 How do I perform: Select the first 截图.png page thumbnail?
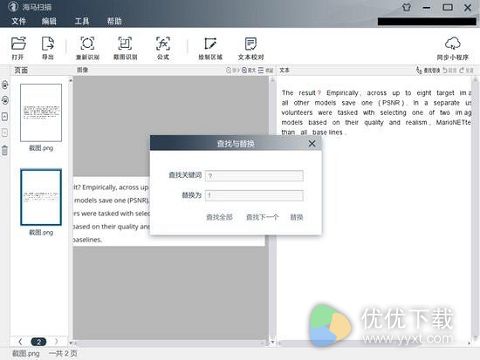click(x=41, y=113)
